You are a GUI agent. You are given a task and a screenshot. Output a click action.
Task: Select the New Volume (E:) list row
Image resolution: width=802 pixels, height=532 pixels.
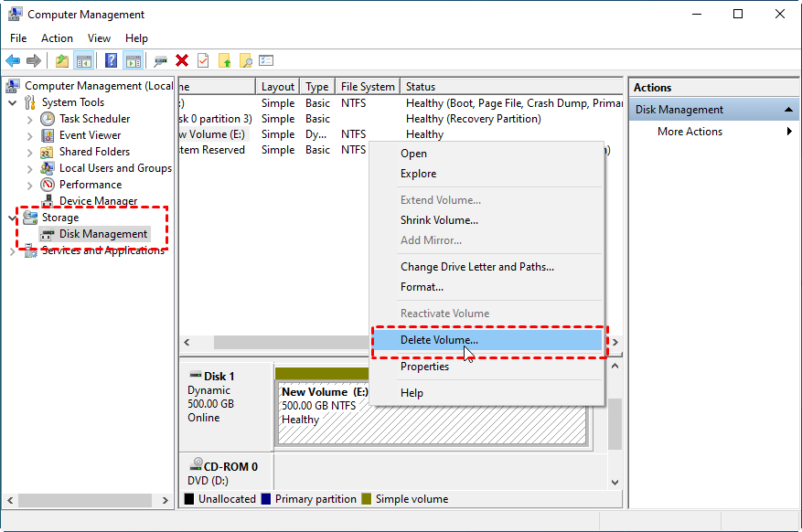pos(401,134)
